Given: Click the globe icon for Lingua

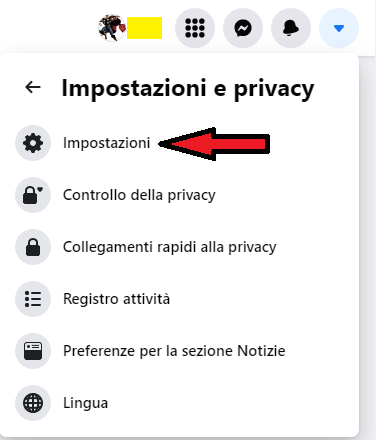Looking at the screenshot, I should pos(33,403).
